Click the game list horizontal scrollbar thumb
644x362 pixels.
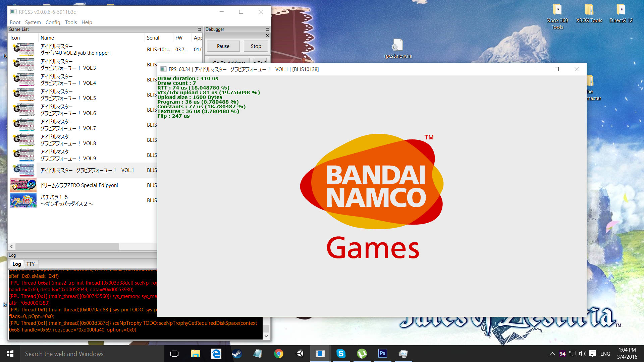coord(67,246)
